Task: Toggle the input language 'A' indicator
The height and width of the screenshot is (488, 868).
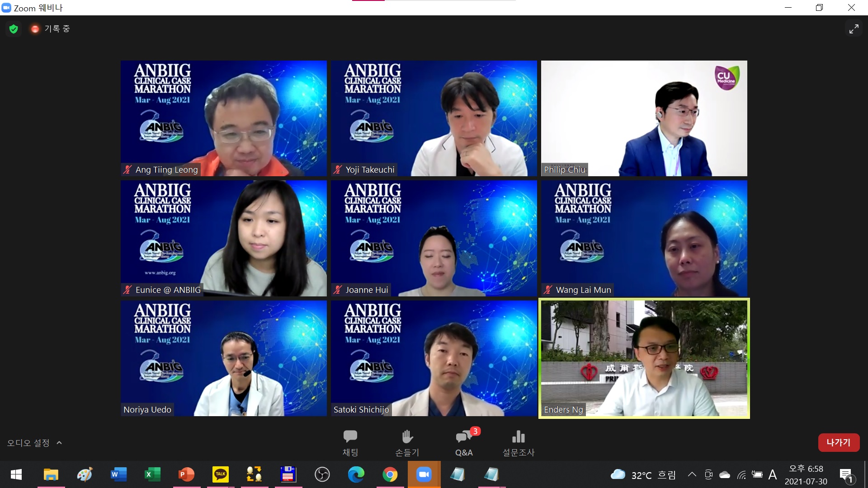Action: [773, 474]
